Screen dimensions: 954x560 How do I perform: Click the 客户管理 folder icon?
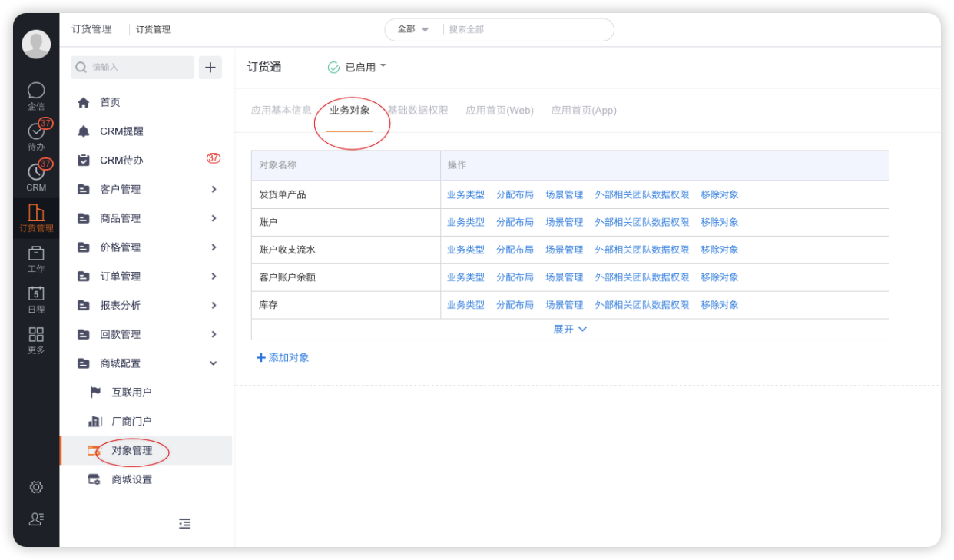84,189
